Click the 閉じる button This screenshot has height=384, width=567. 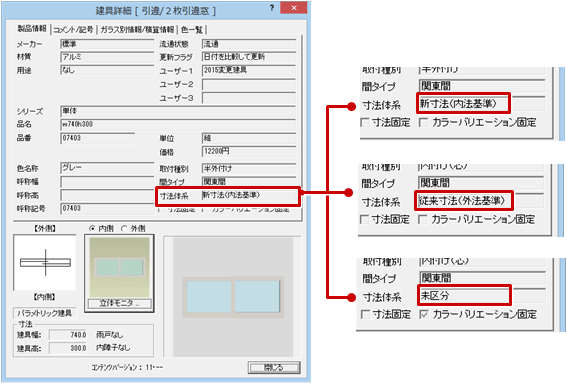[x=274, y=367]
